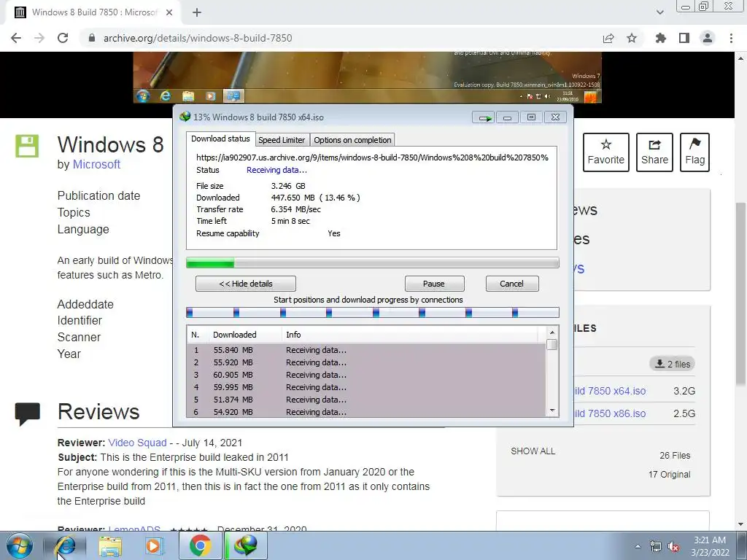Open the Chrome tab search chevron

pos(659,12)
